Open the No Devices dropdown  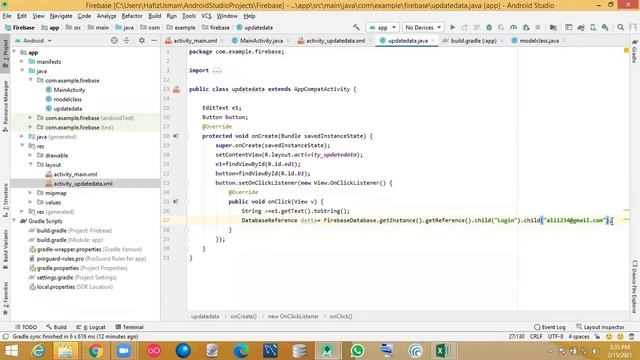coord(423,27)
